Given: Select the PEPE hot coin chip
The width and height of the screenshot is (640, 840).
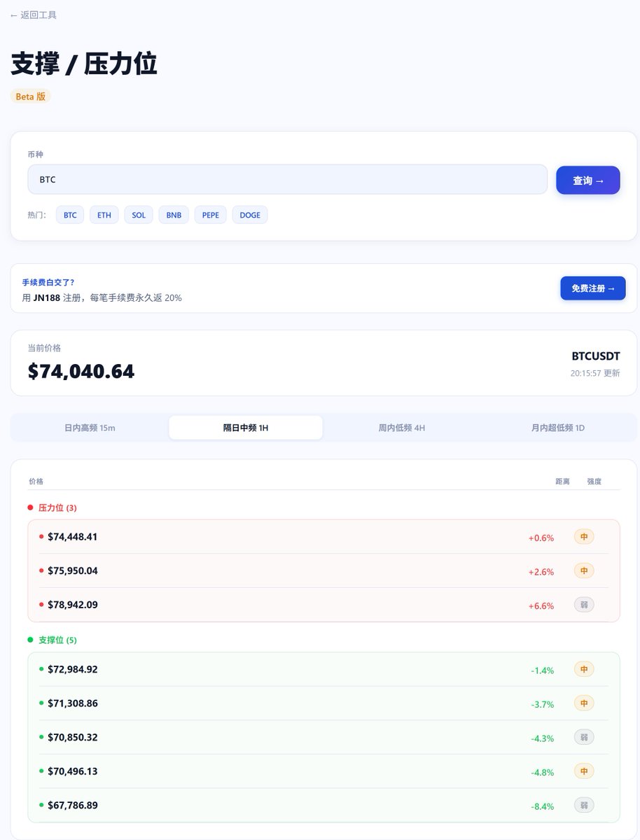Looking at the screenshot, I should (x=211, y=215).
